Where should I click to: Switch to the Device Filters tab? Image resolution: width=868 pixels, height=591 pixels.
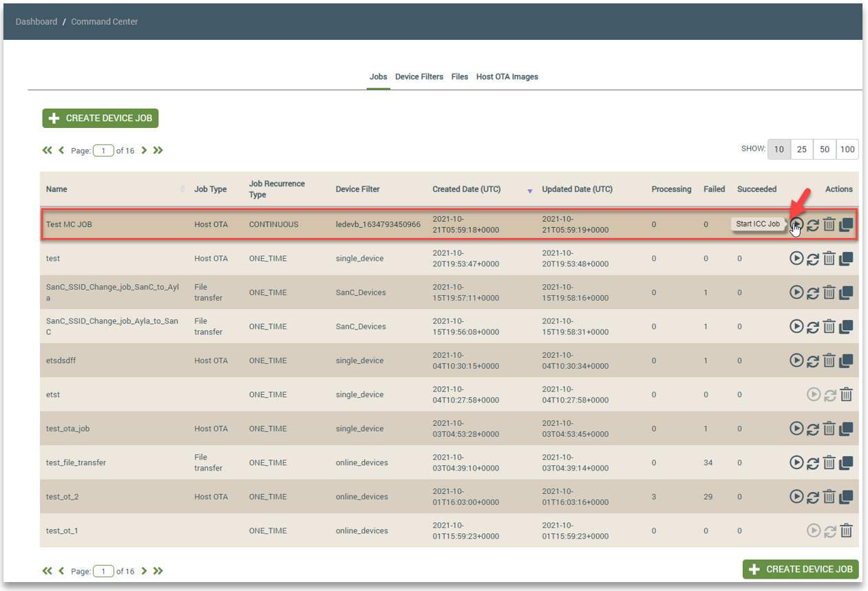[419, 76]
